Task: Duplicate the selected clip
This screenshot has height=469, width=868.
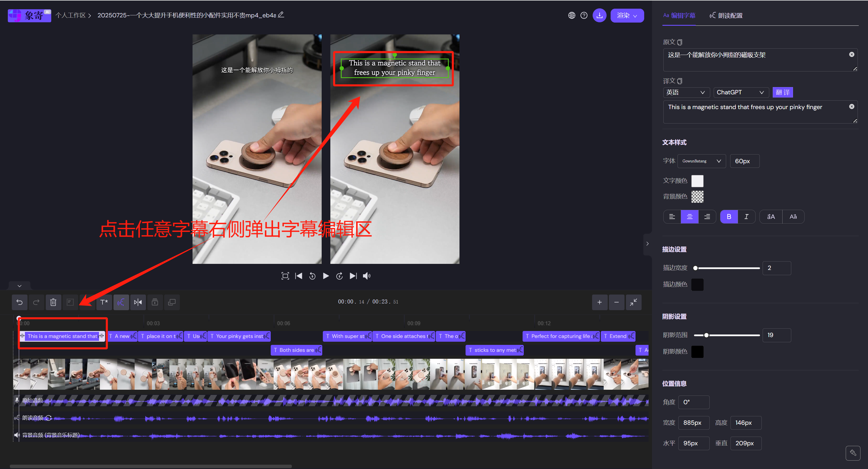Action: click(x=172, y=302)
